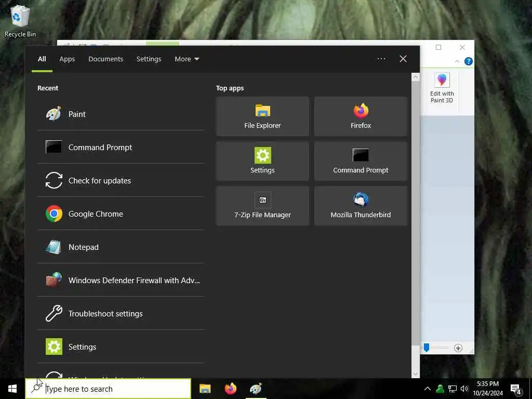Open the notification center icon

(516, 389)
